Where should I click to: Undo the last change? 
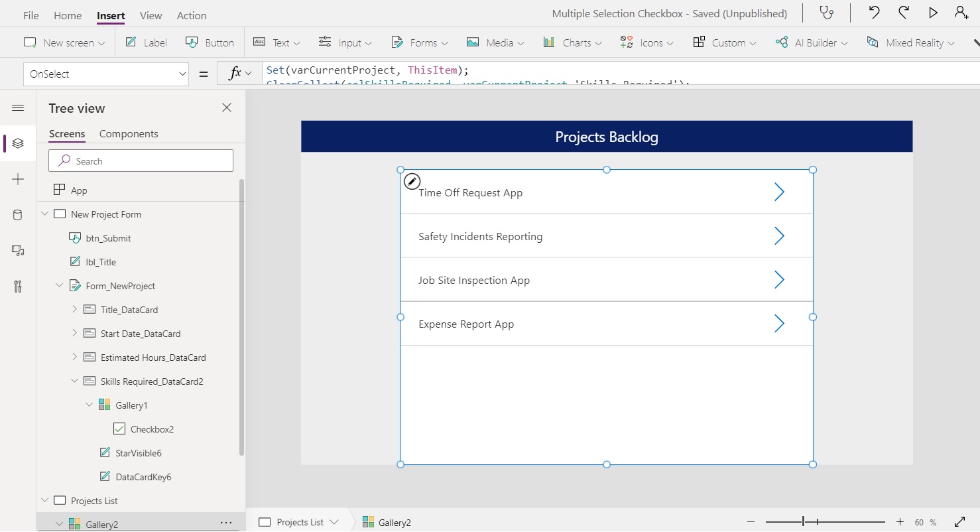pos(874,12)
